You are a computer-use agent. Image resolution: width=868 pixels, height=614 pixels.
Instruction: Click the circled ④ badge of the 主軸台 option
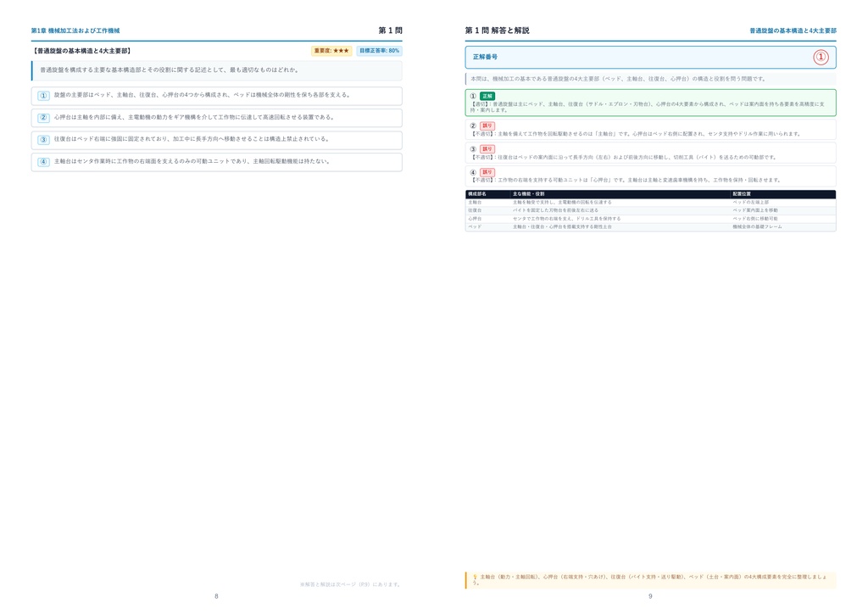(44, 162)
